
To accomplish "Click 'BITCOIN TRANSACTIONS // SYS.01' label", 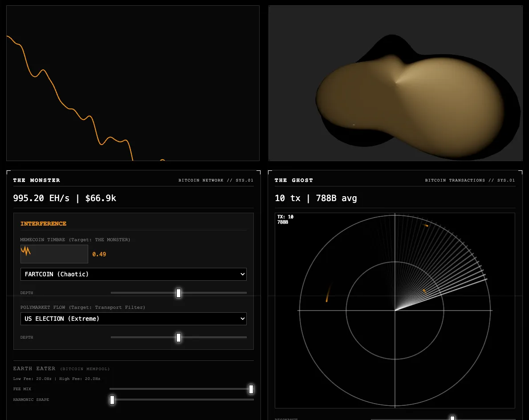I will pos(470,180).
